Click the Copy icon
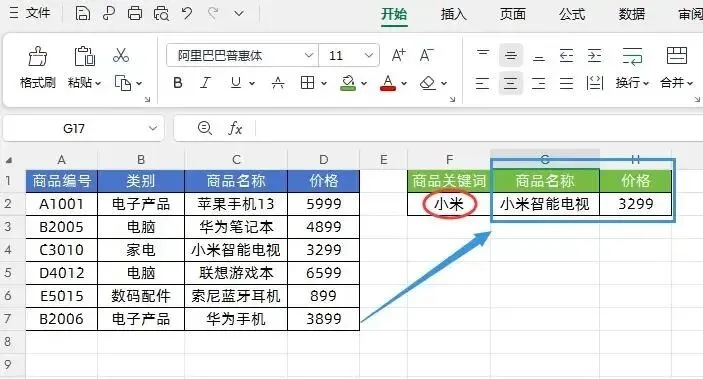 [x=123, y=83]
